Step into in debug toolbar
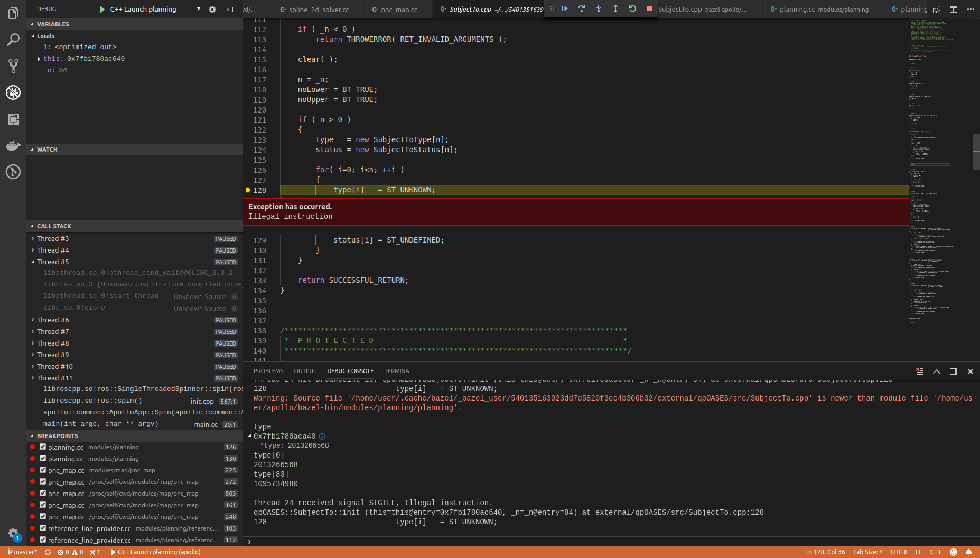Viewport: 980px width, 558px height. point(599,8)
